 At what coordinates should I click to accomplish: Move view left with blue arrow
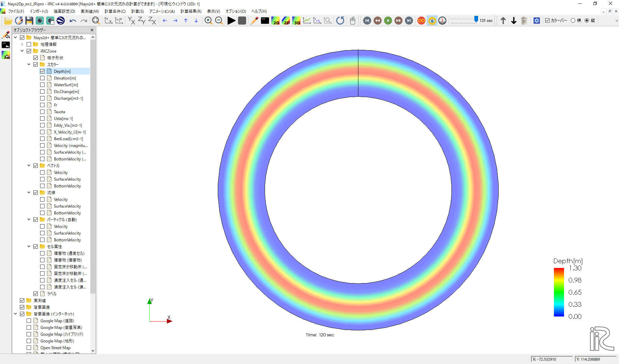pyautogui.click(x=165, y=21)
